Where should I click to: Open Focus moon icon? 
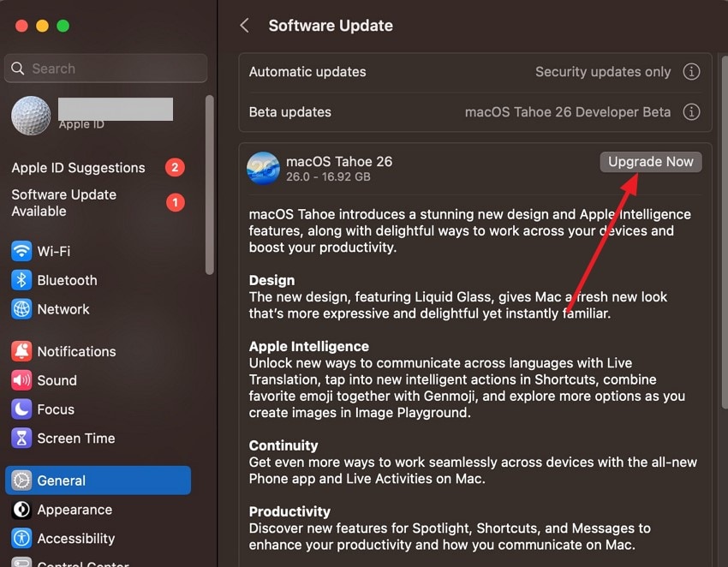click(x=21, y=409)
